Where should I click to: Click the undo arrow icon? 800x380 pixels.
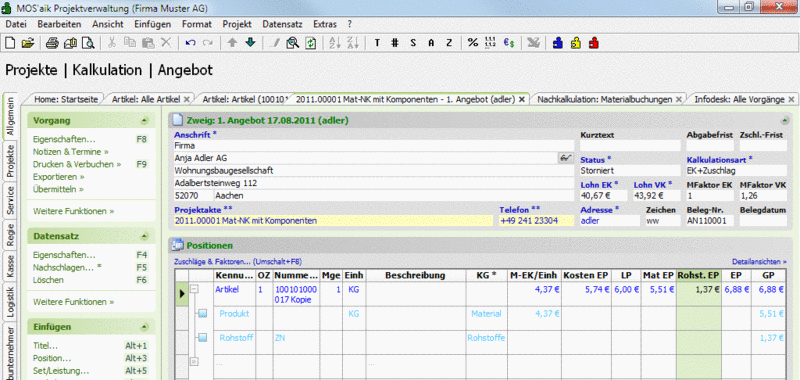pos(190,43)
